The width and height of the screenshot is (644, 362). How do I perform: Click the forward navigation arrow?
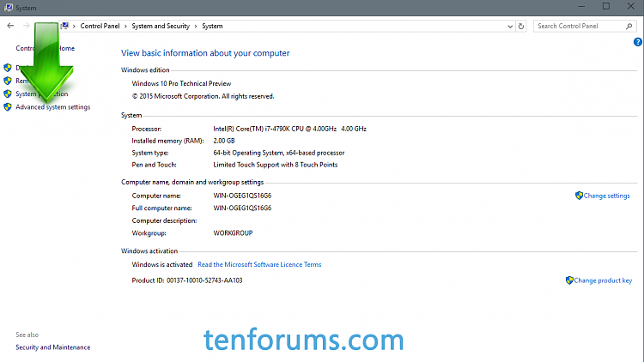[27, 26]
